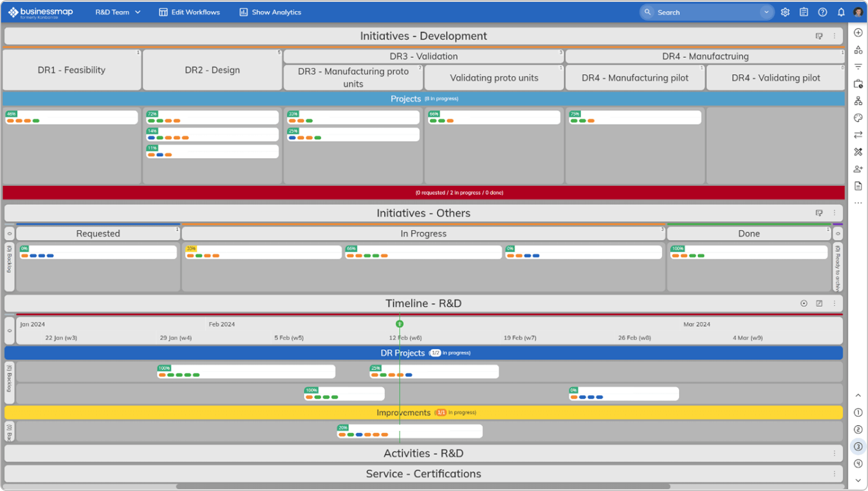Open the filter icon in the right sidebar
This screenshot has height=491, width=868.
pos(858,66)
